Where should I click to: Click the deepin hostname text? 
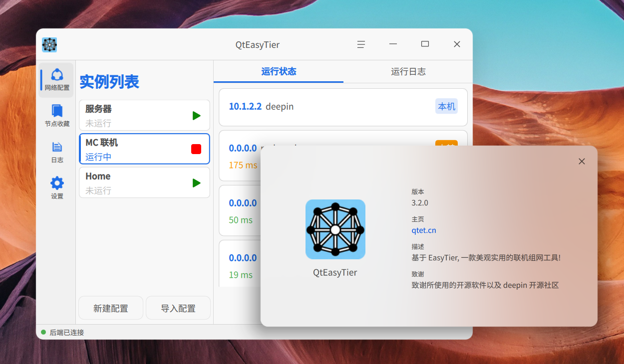click(280, 107)
